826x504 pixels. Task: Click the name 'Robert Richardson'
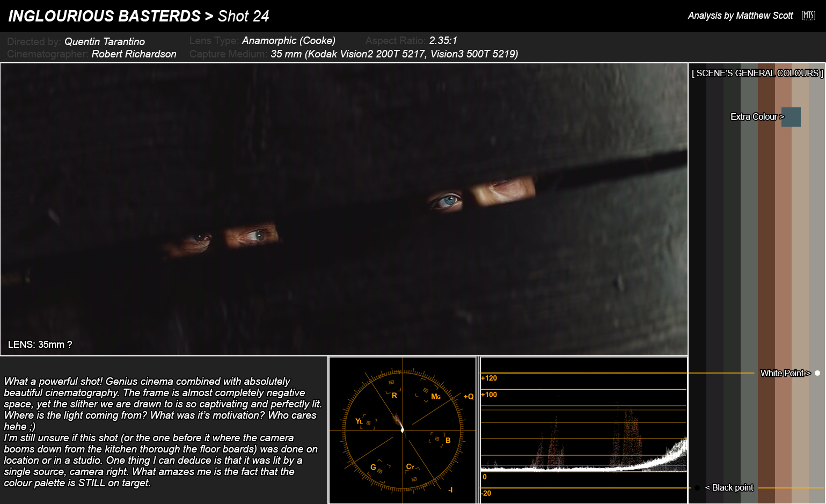coord(134,54)
